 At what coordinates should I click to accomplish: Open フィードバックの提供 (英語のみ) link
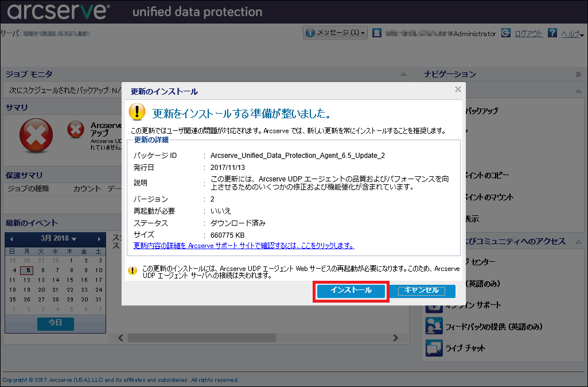(x=493, y=327)
